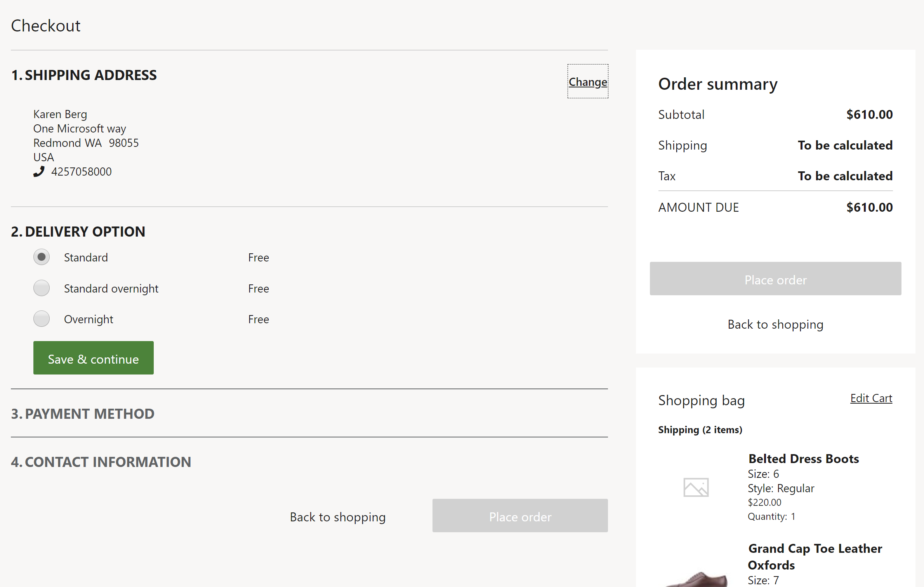Select the Standard overnight delivery option
924x587 pixels.
coord(42,288)
